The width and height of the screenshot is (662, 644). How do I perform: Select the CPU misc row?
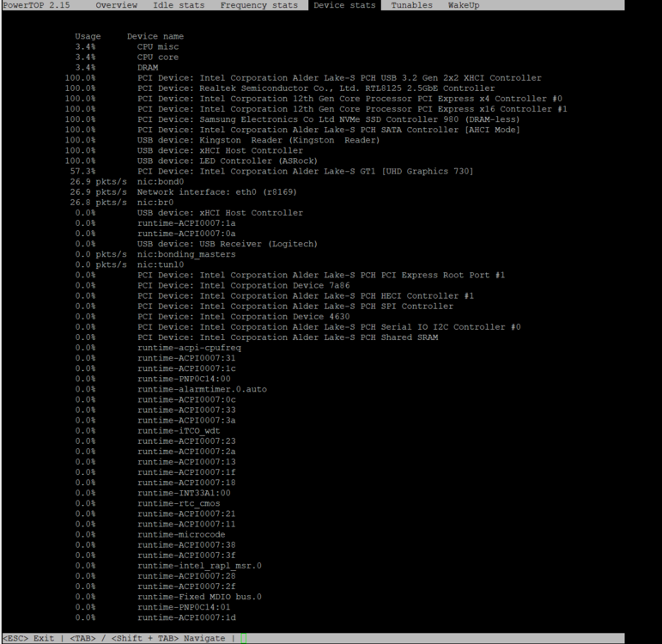point(127,47)
